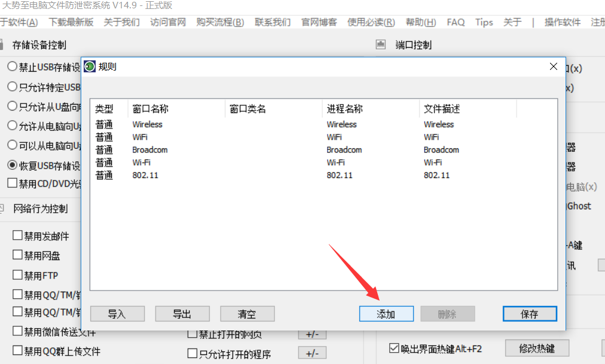
Task: Toggle the 唤出界面热键Alt+F2 checkbox
Action: (x=394, y=348)
